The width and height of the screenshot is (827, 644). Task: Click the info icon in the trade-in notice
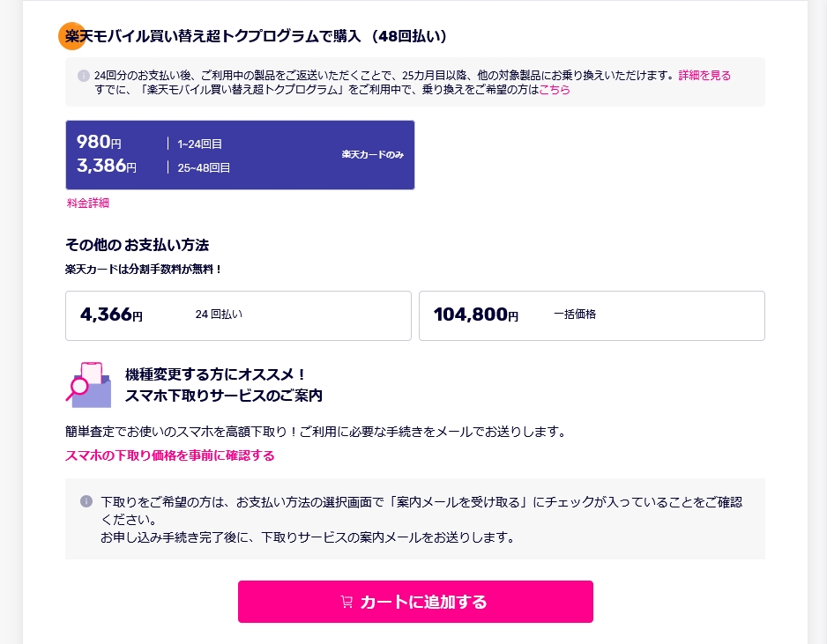point(86,501)
